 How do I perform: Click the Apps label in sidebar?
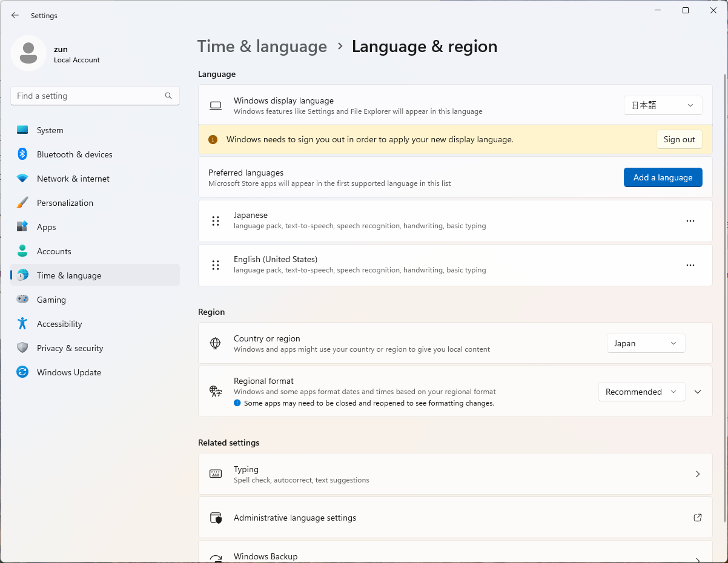coord(47,227)
